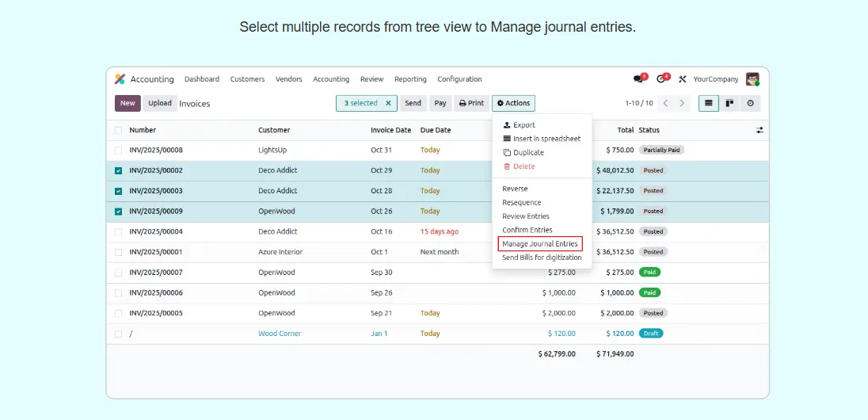
Task: Go to the next page of records
Action: pos(683,103)
